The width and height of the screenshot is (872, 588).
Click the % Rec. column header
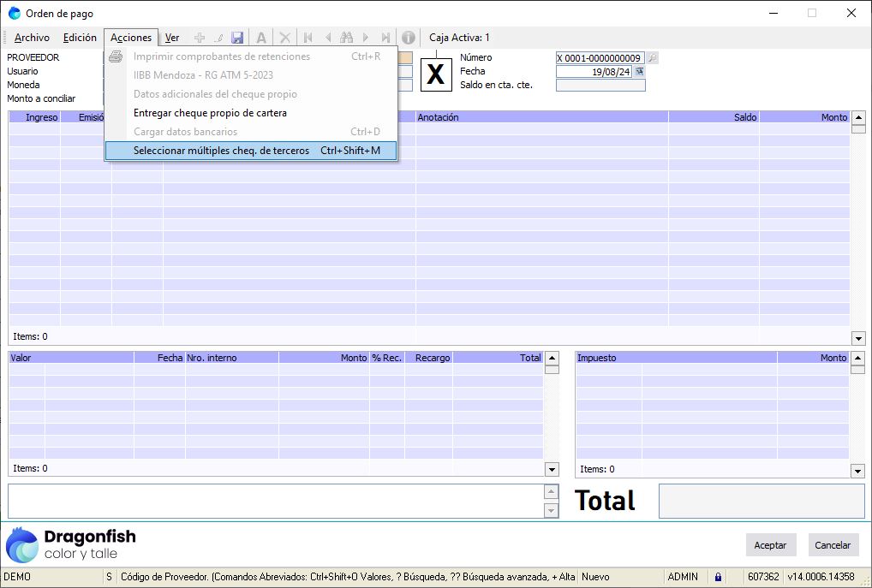(x=387, y=358)
